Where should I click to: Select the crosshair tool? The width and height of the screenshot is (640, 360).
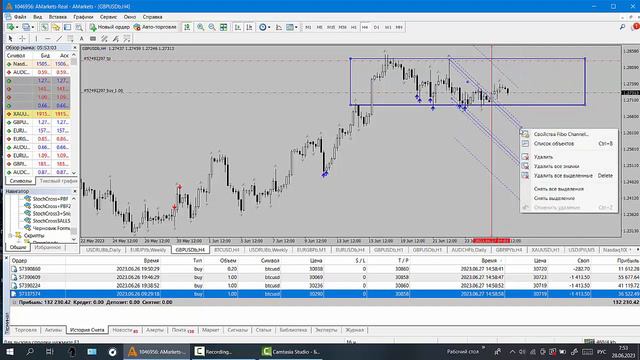tap(22, 38)
